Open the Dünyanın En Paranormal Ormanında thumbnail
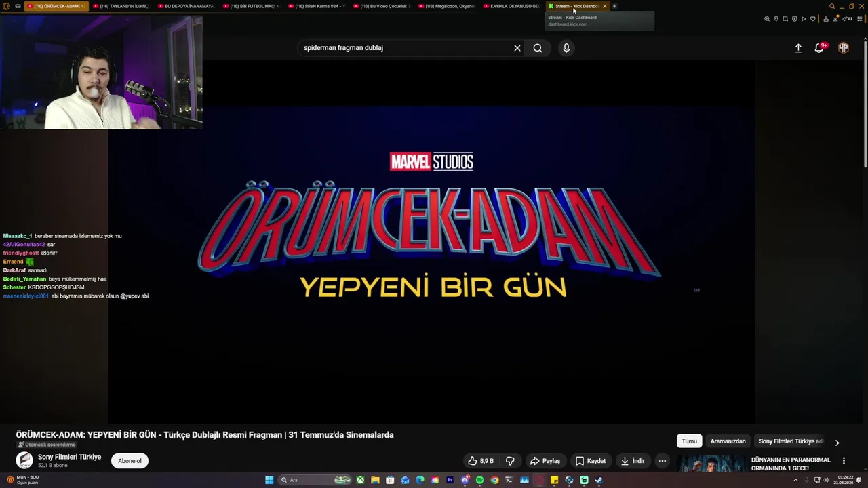Image resolution: width=868 pixels, height=488 pixels. pyautogui.click(x=711, y=464)
